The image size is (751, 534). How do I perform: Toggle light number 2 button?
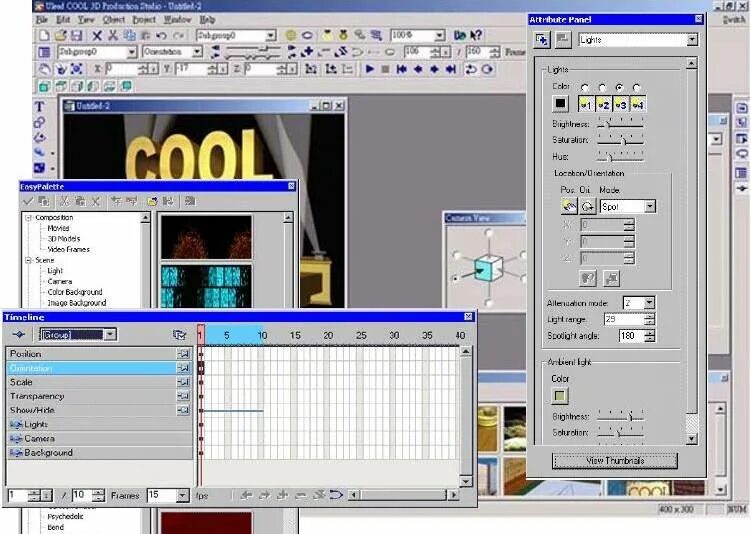[x=604, y=104]
